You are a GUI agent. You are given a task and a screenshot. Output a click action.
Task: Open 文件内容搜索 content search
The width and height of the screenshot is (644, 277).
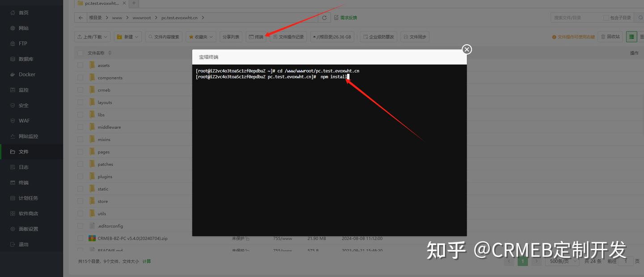click(x=164, y=37)
